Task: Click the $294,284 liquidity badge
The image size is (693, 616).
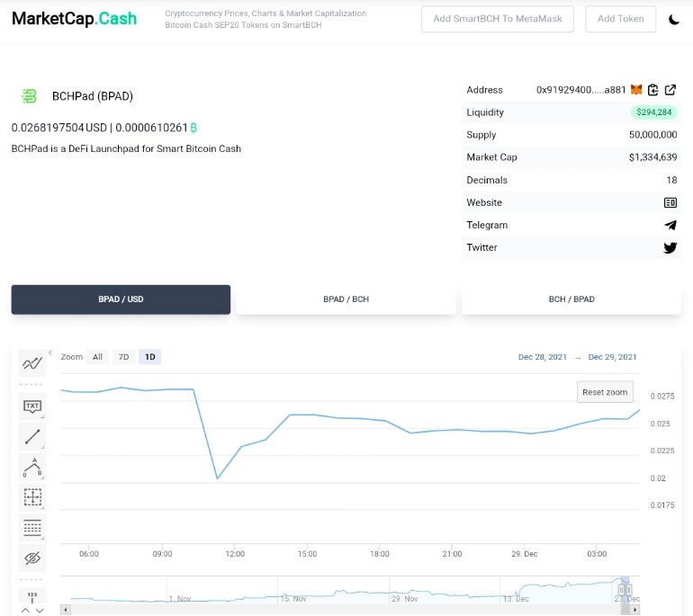Action: point(653,112)
